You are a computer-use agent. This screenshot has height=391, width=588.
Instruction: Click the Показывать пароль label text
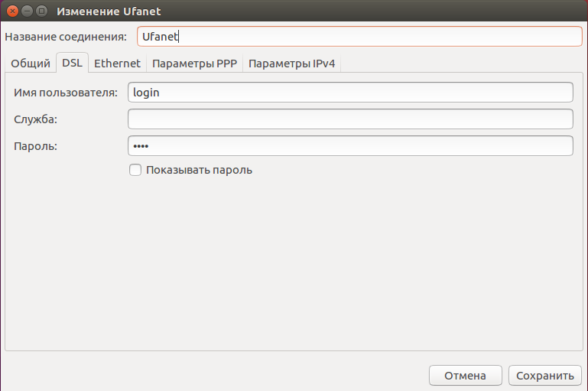click(x=199, y=170)
